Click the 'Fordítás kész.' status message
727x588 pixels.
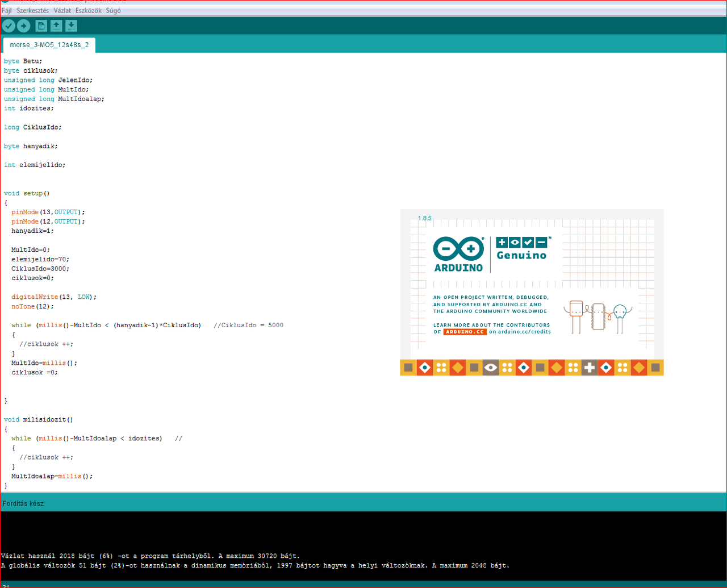tap(24, 503)
